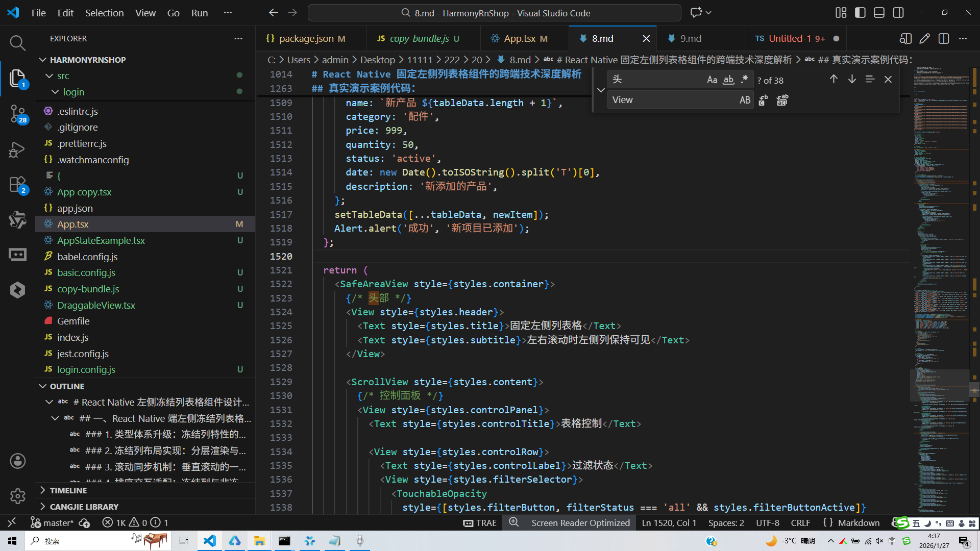Click the master branch indicator in status bar

(58, 523)
